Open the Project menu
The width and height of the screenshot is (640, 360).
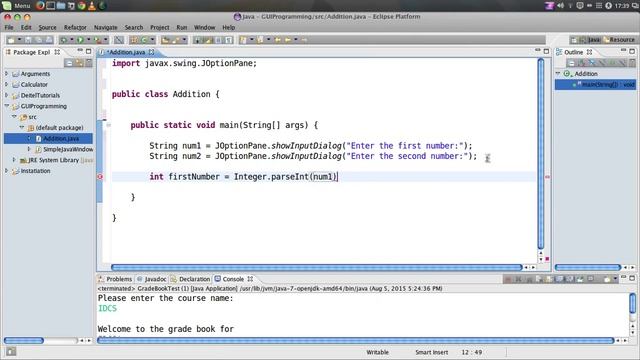[160, 27]
